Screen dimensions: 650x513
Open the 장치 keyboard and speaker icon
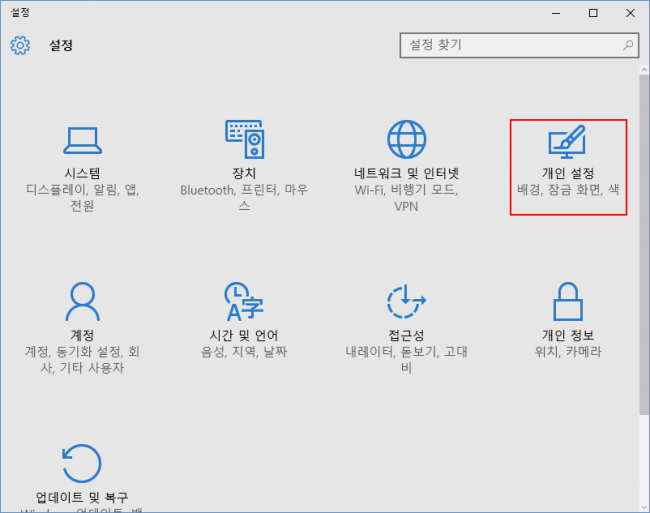pyautogui.click(x=245, y=139)
